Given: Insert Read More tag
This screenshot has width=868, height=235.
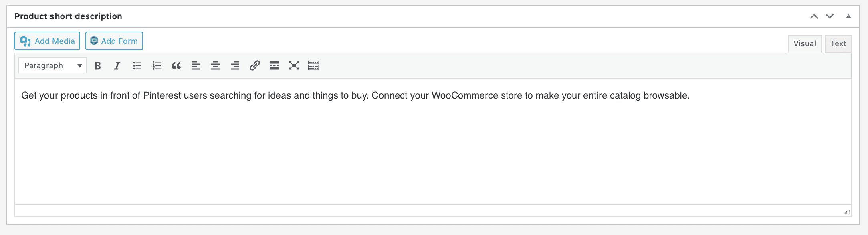Looking at the screenshot, I should [274, 66].
